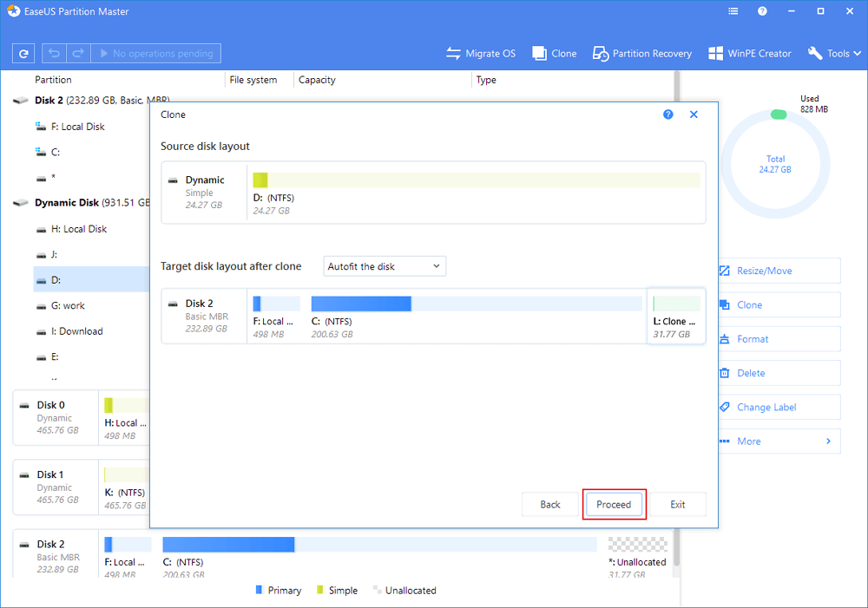Launch Partition Recovery from toolbar
The height and width of the screenshot is (608, 868).
[642, 54]
